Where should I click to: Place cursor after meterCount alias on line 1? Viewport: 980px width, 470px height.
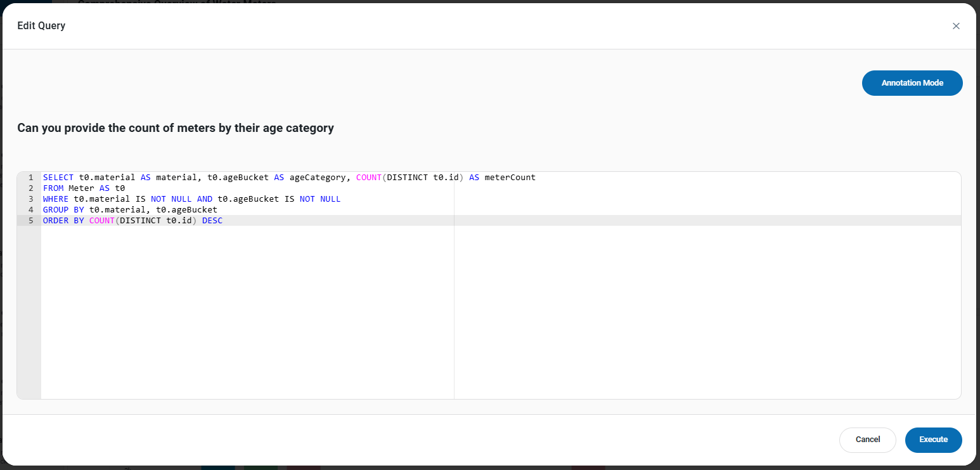536,177
